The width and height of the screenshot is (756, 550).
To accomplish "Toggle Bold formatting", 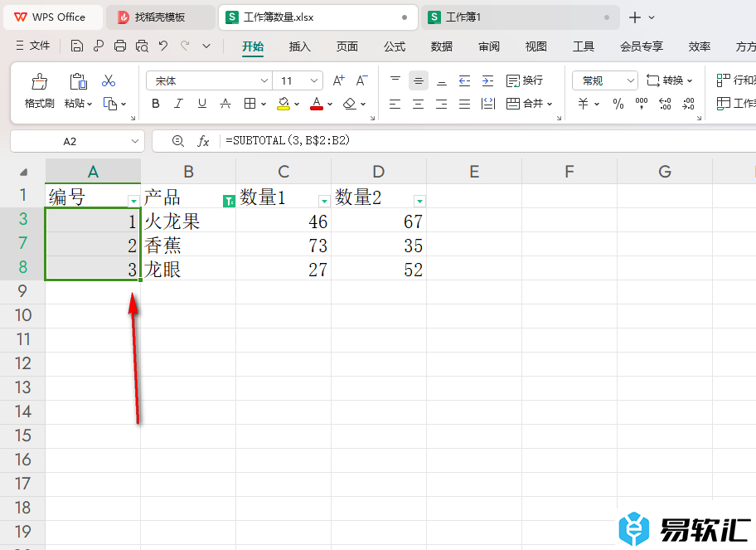I will tap(155, 103).
